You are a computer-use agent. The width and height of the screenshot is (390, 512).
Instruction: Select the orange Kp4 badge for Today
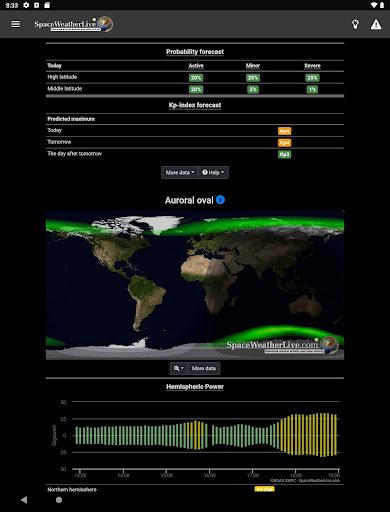(284, 131)
